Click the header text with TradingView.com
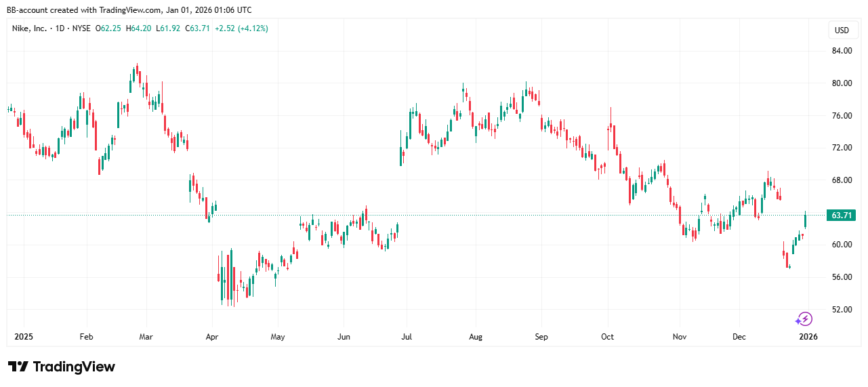The width and height of the screenshot is (868, 387). [x=129, y=9]
